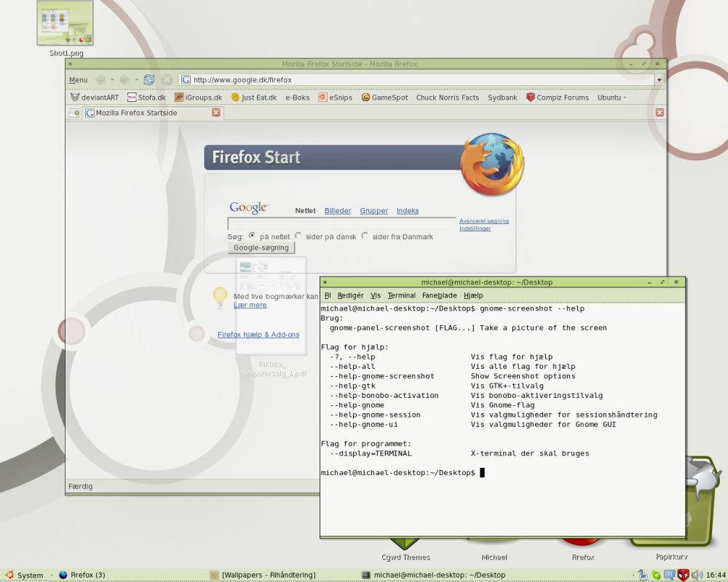Click the blue info chat tray icon

click(x=670, y=575)
